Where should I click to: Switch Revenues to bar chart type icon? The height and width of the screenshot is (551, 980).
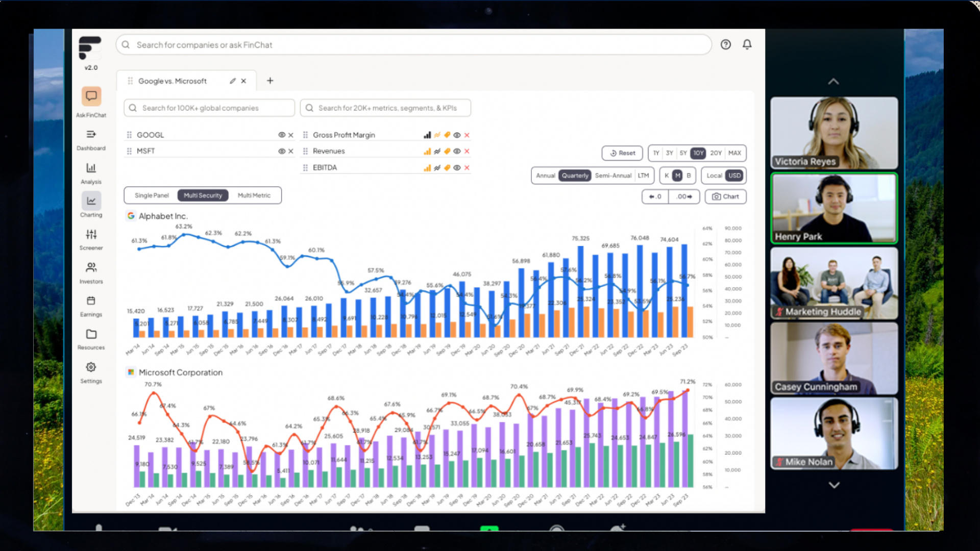tap(427, 152)
